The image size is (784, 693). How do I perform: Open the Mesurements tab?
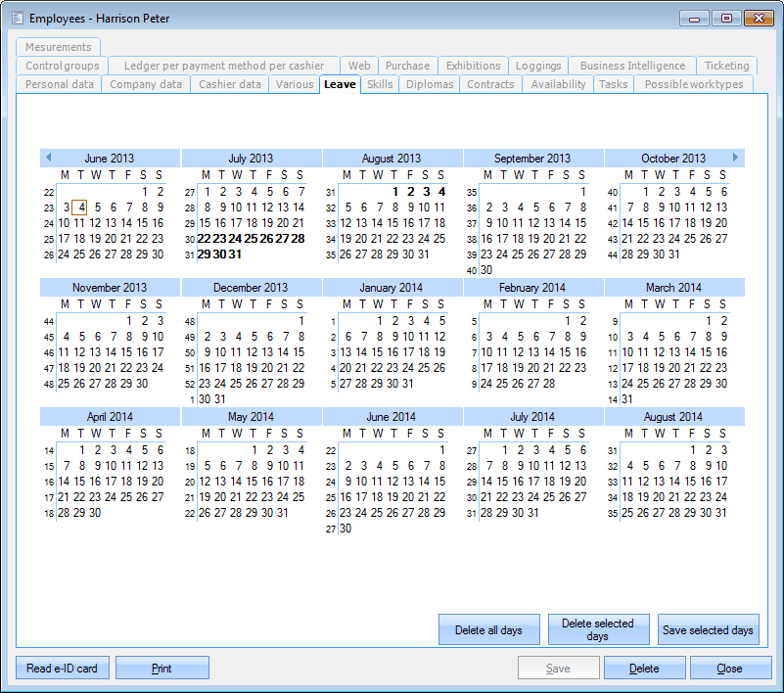(x=59, y=47)
